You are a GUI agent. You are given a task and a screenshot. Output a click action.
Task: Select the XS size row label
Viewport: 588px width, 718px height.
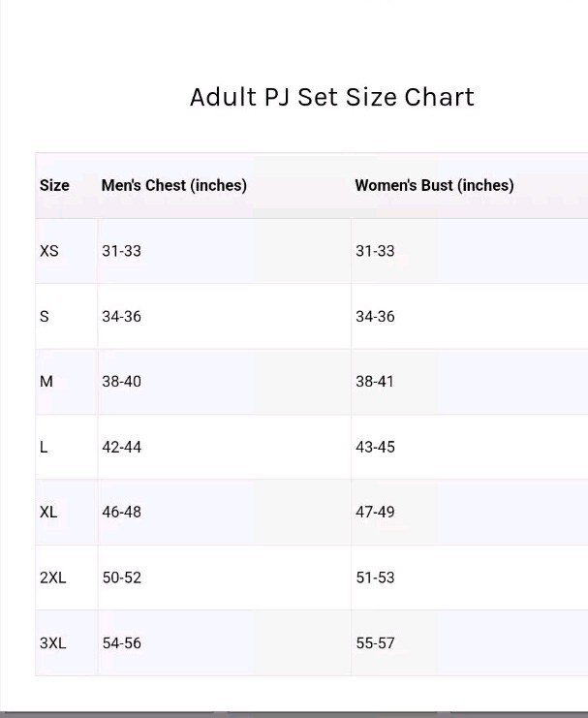49,251
